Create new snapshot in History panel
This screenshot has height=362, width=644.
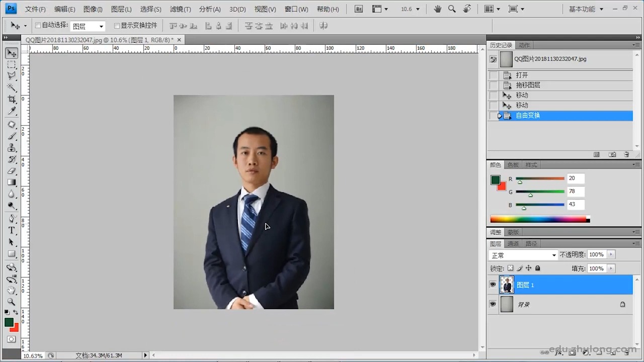[612, 154]
